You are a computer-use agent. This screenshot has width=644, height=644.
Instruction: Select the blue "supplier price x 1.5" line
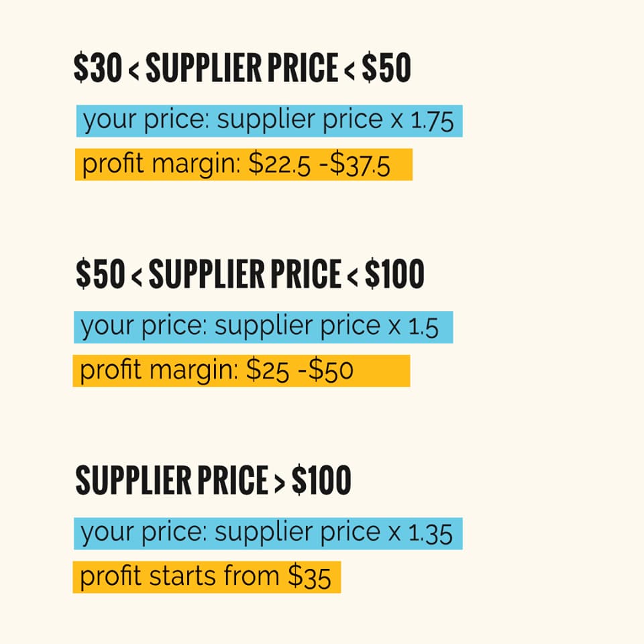click(x=263, y=327)
